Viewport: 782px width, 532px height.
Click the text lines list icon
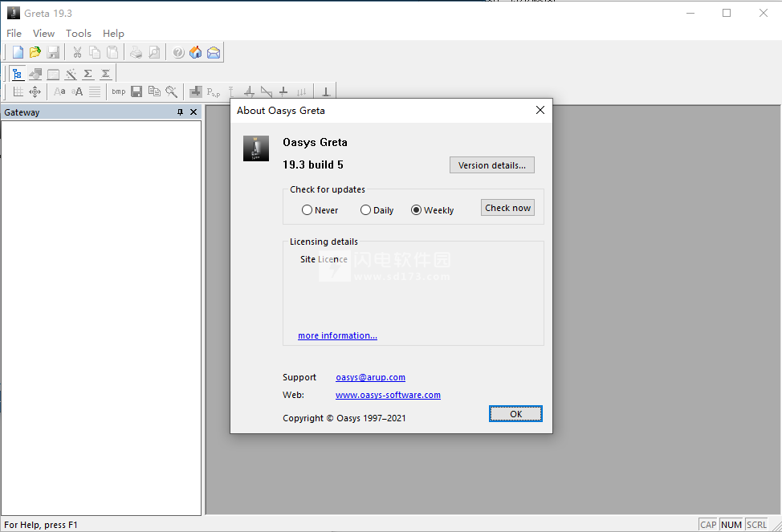pos(95,91)
